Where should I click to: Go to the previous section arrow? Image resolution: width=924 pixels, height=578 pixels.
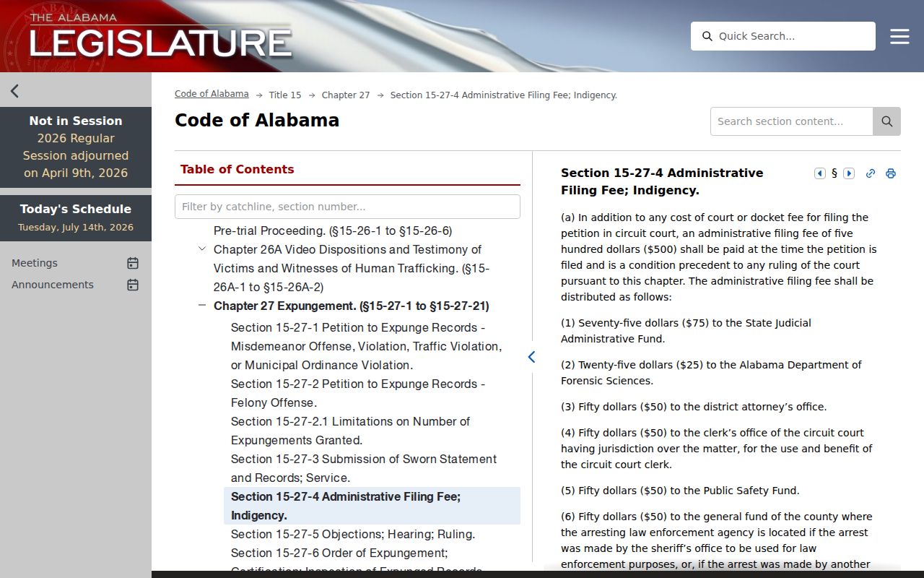click(x=820, y=173)
